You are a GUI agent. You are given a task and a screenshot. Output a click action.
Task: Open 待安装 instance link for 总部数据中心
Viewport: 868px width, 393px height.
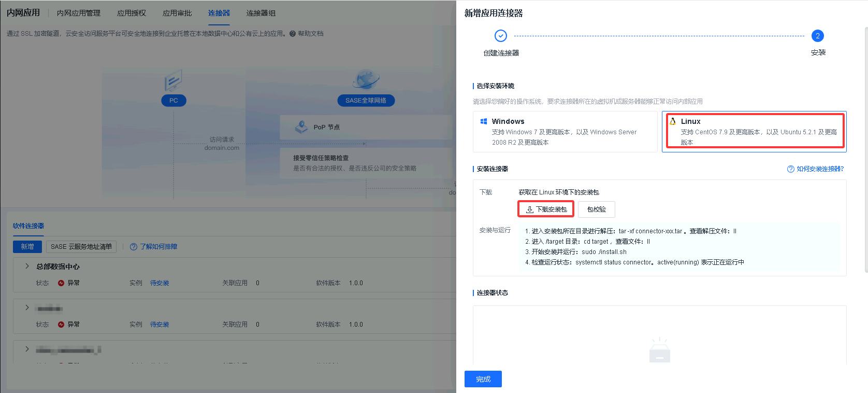tap(160, 283)
